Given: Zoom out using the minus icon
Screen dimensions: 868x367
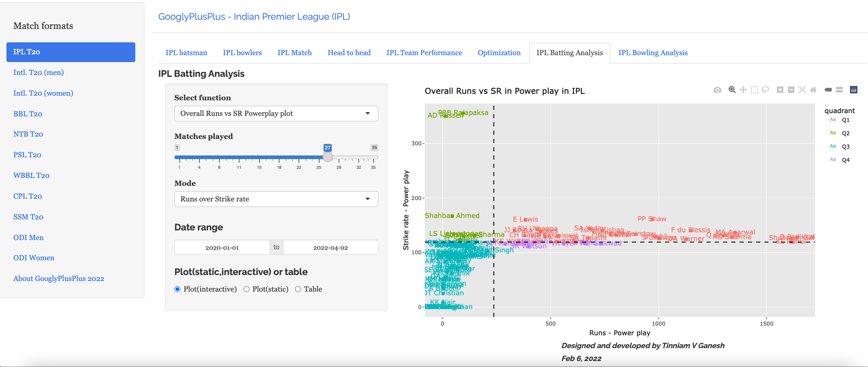Looking at the screenshot, I should point(791,90).
